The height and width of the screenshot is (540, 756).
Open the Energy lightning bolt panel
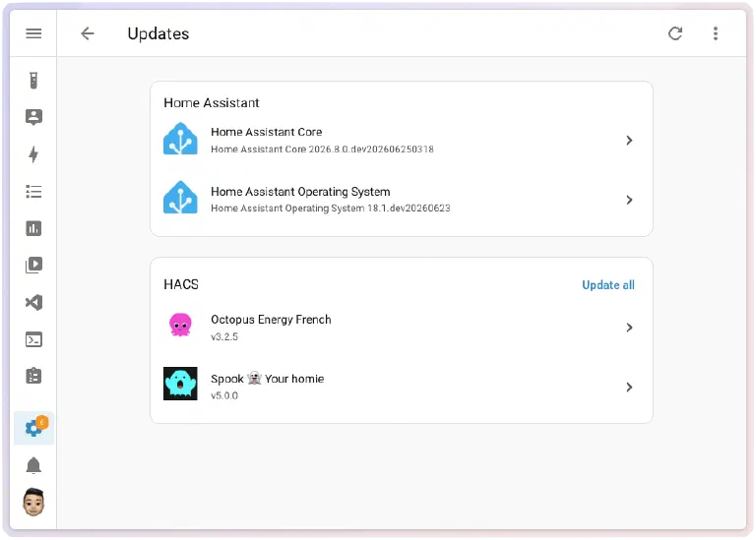33,154
